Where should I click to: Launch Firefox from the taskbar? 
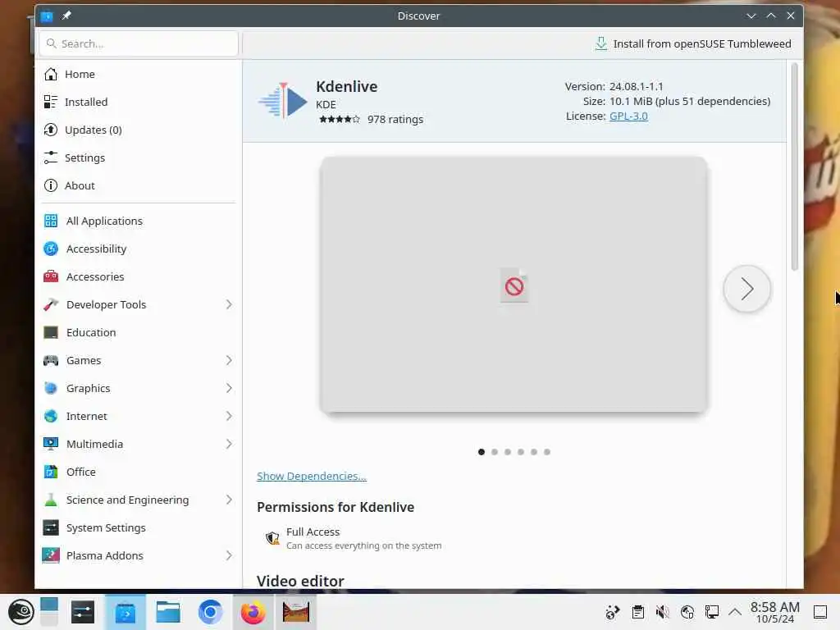[x=253, y=612]
